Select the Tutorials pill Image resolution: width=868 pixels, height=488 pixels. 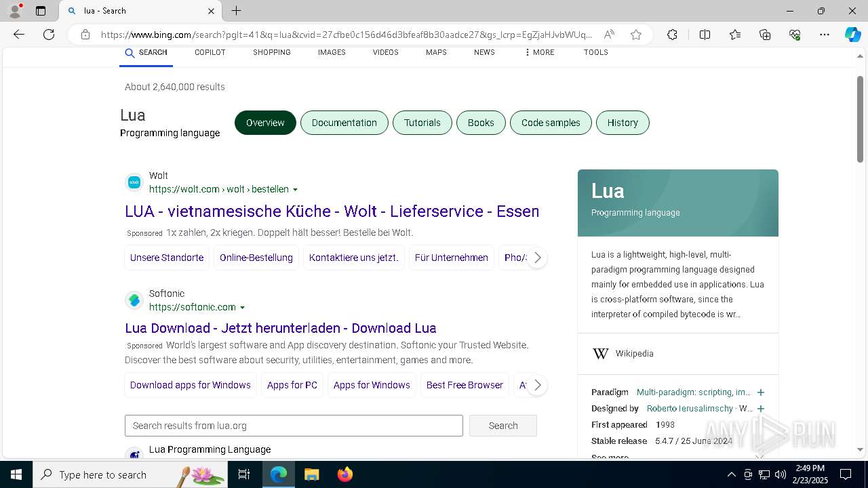point(422,123)
